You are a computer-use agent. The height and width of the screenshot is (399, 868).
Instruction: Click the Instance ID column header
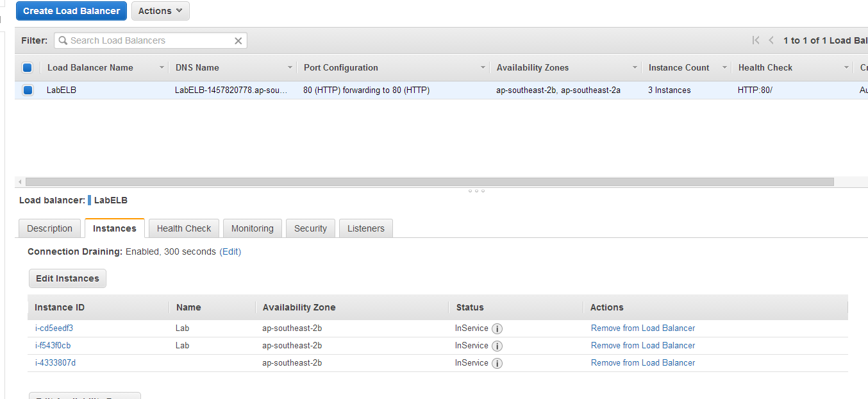pos(60,307)
